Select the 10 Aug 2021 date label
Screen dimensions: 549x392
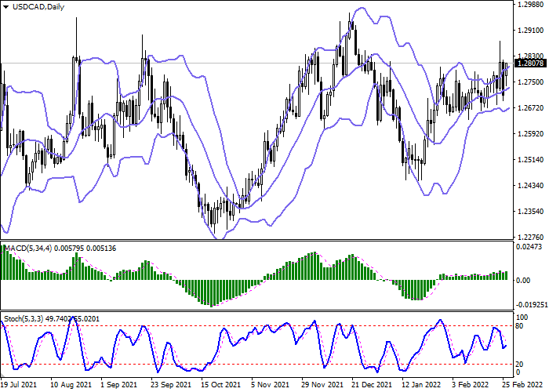71,384
